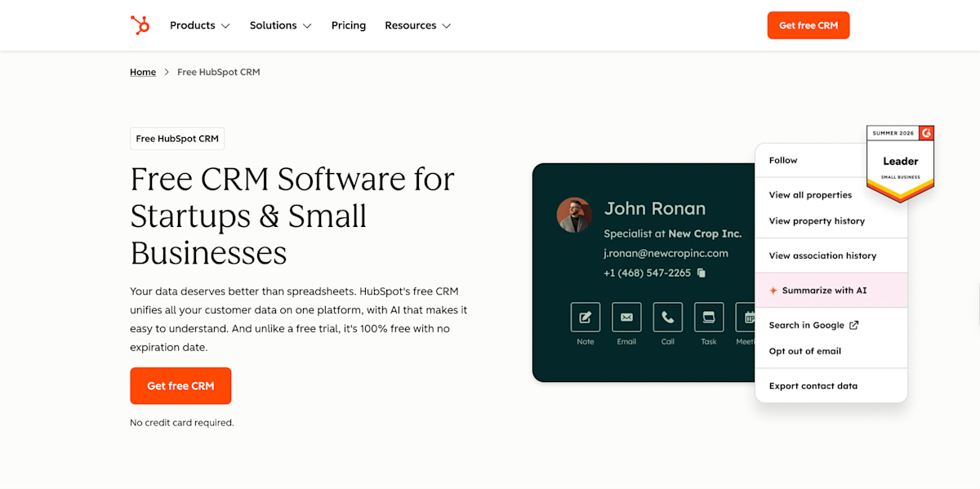Viewport: 980px width, 489px height.
Task: Open the Resources dropdown
Action: pos(418,25)
